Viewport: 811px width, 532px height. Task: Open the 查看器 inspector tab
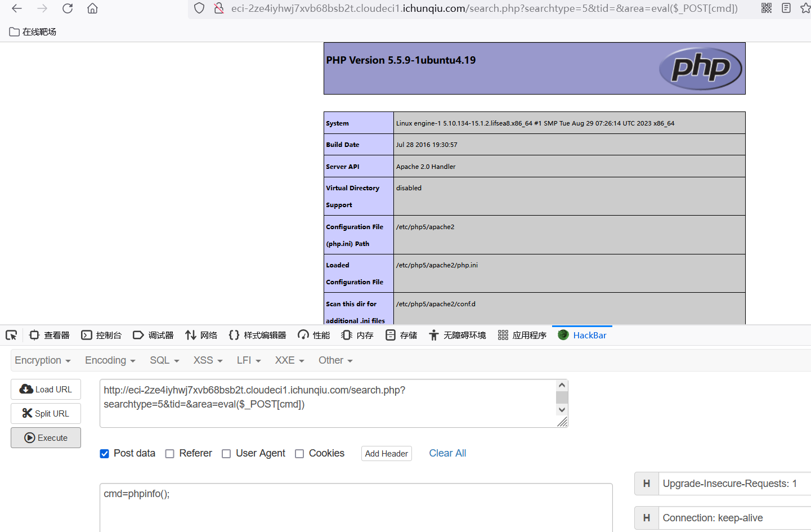(x=50, y=336)
